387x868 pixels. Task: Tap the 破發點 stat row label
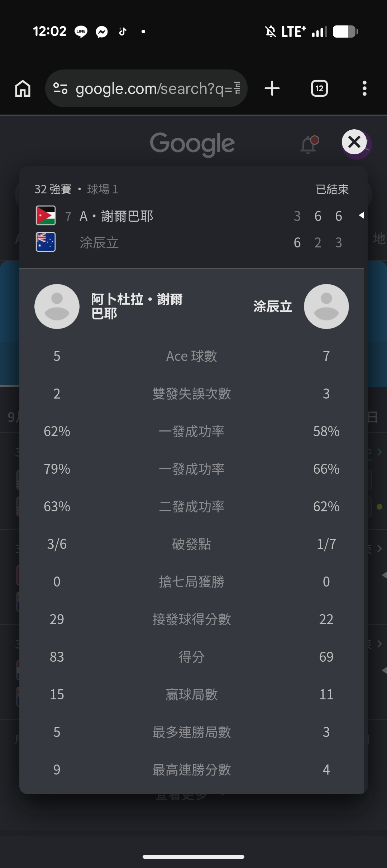coord(192,544)
